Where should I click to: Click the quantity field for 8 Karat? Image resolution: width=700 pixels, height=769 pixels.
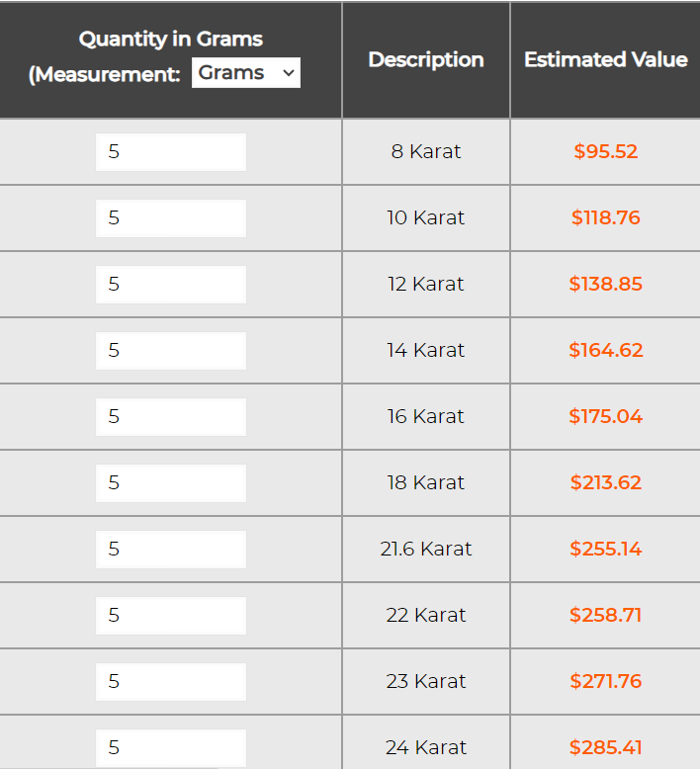pos(171,152)
